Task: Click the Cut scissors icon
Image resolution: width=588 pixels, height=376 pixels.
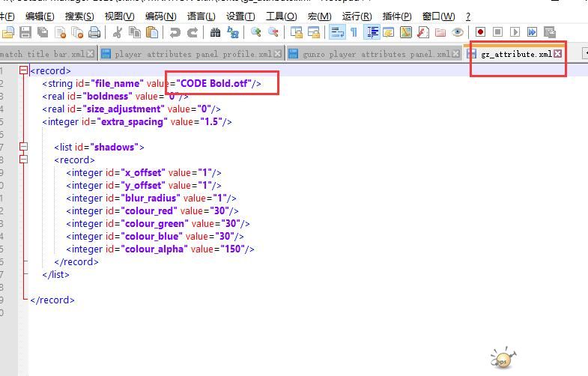Action: point(118,32)
